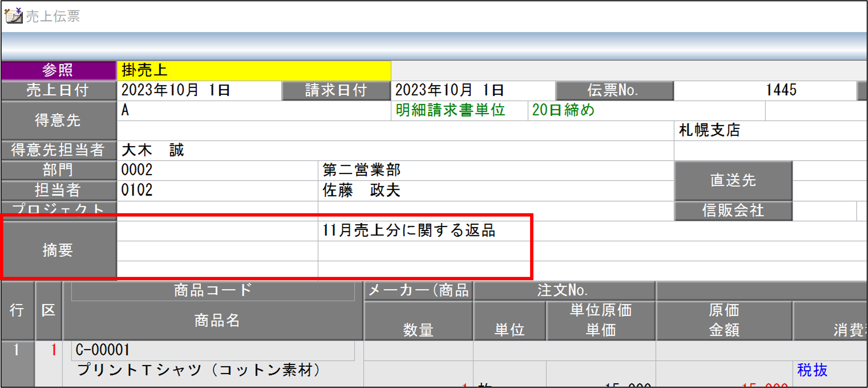Screen dimensions: 868x388
Task: Click the 注文No. column header
Action: 564,291
